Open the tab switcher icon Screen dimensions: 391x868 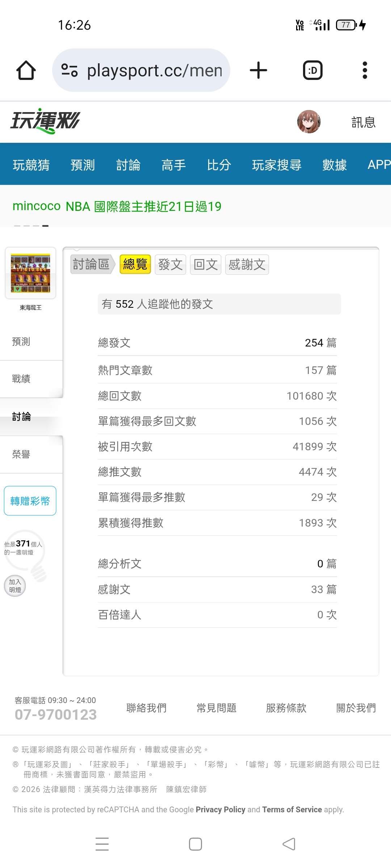(x=312, y=70)
